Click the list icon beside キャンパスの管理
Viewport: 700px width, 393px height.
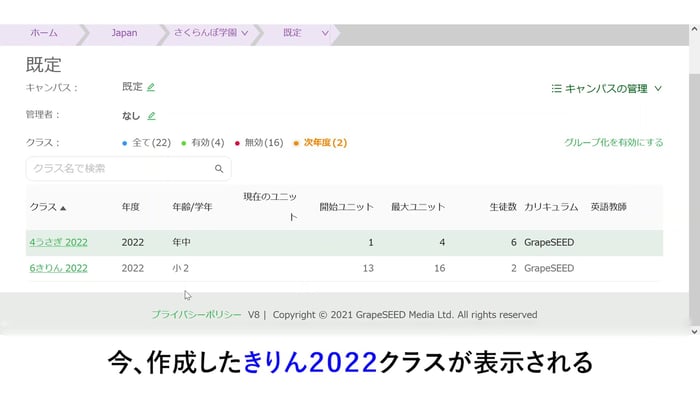pos(556,88)
